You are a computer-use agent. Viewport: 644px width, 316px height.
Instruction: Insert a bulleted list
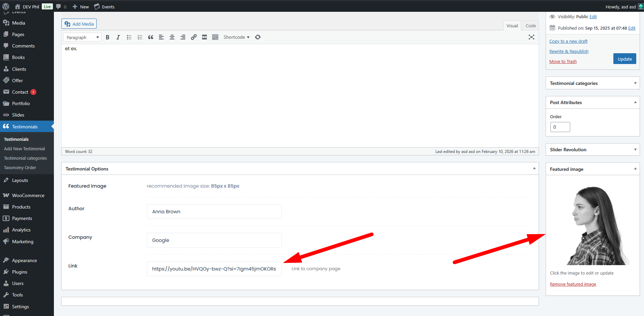tap(129, 37)
